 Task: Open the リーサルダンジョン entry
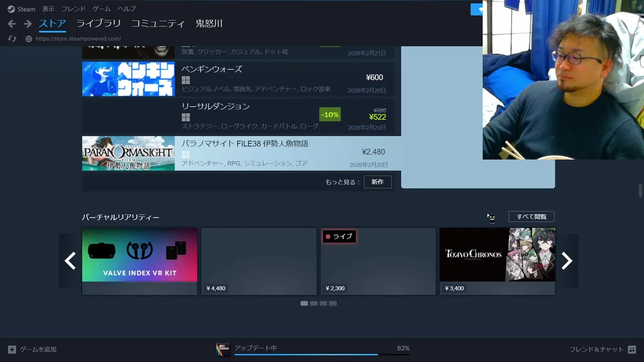[238, 116]
